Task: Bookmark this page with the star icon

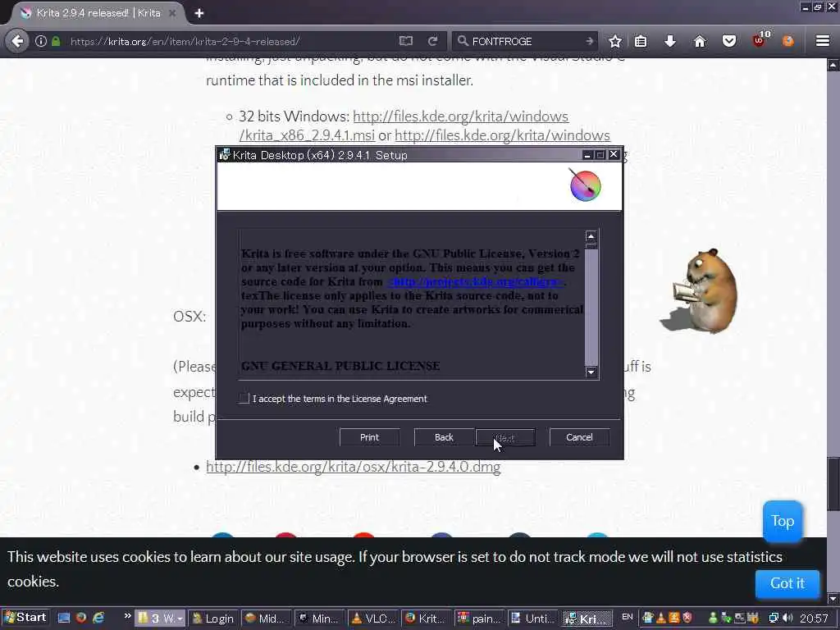Action: (x=615, y=41)
